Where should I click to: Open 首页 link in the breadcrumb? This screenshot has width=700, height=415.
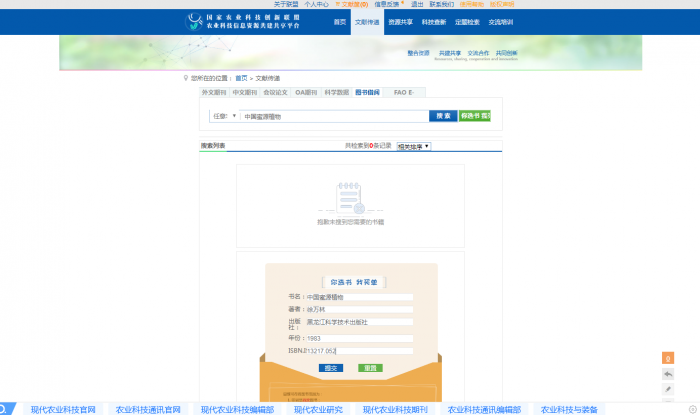click(241, 77)
